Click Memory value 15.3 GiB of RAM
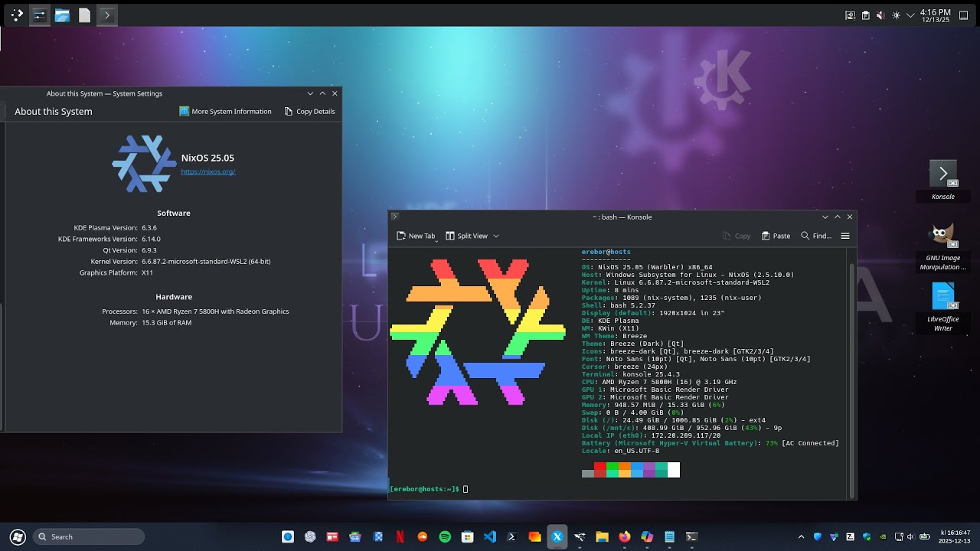The width and height of the screenshot is (980, 551). pyautogui.click(x=166, y=323)
